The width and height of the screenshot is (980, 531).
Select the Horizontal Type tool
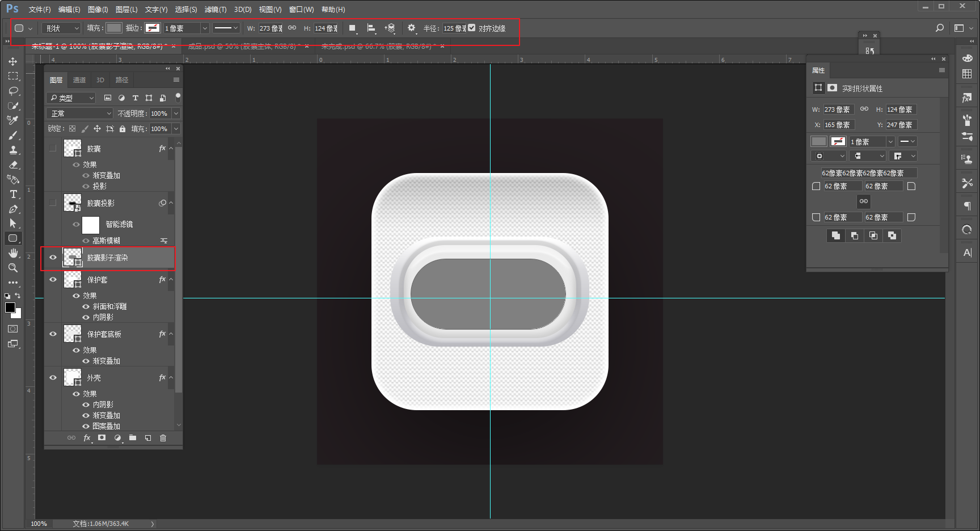pos(13,194)
